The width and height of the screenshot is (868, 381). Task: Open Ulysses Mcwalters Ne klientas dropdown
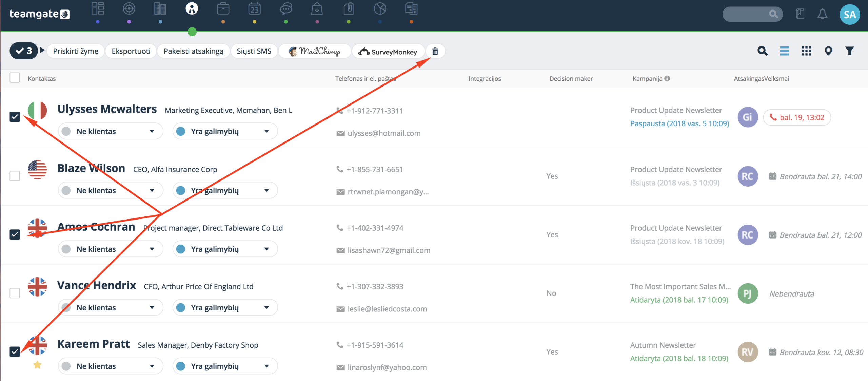[111, 131]
